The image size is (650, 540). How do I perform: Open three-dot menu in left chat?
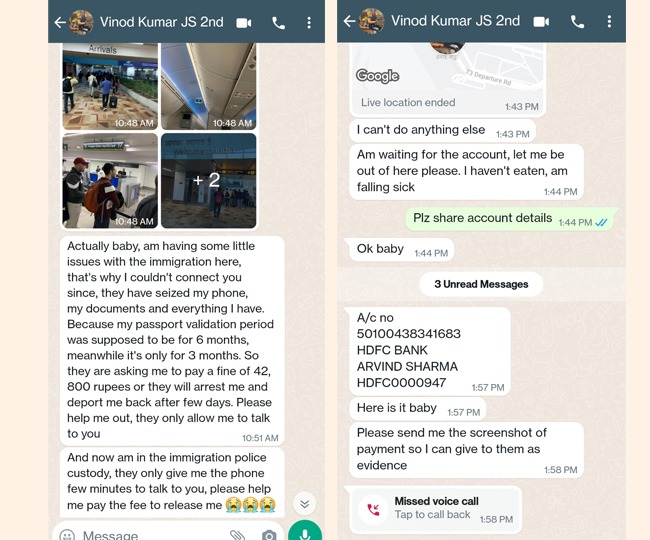pyautogui.click(x=309, y=23)
